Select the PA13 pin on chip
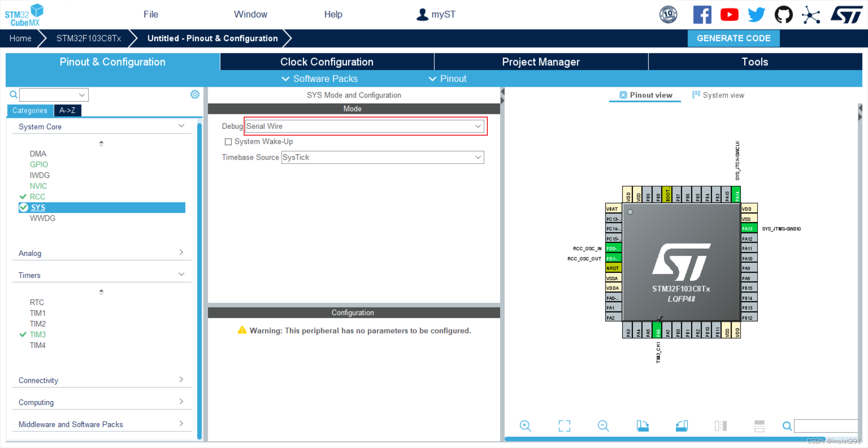The height and width of the screenshot is (448, 868). pos(749,229)
